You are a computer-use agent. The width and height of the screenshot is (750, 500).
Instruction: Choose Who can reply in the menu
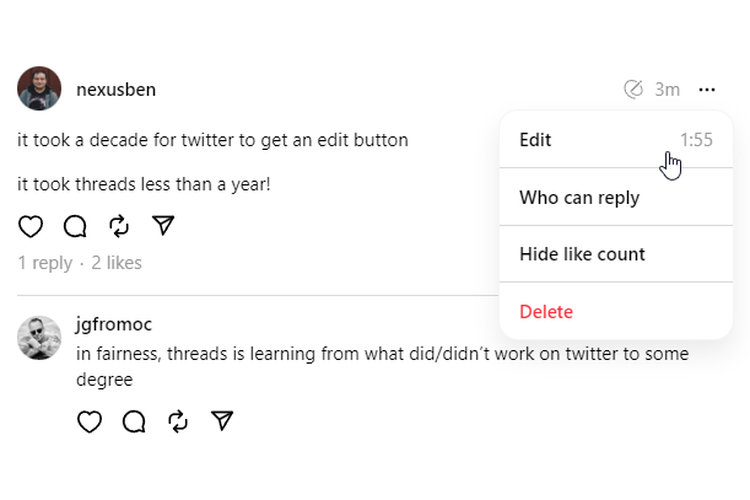579,197
